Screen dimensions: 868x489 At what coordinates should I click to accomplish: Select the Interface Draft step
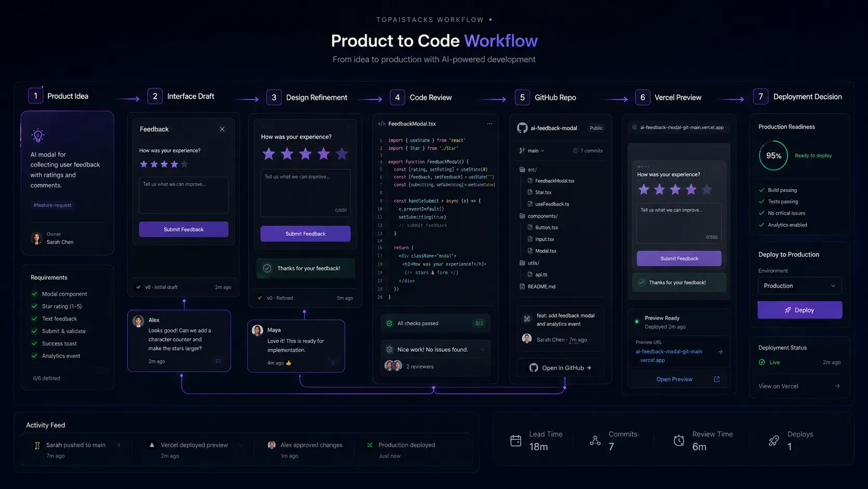click(x=181, y=96)
